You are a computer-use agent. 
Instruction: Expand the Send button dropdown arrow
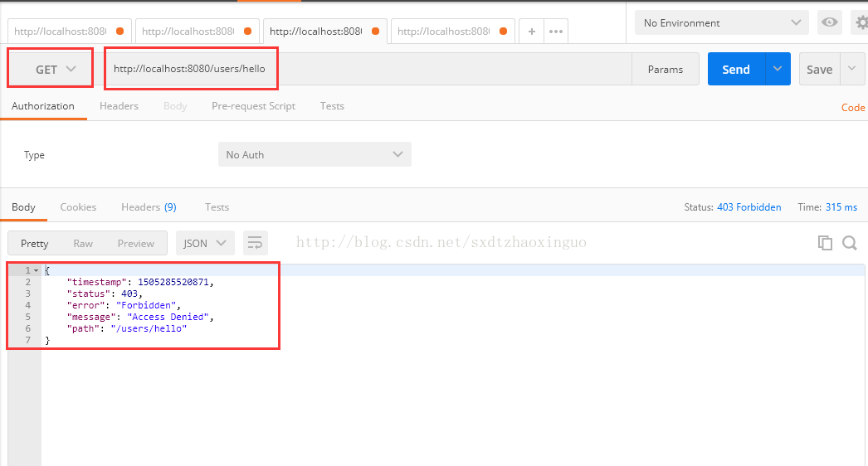click(x=778, y=69)
